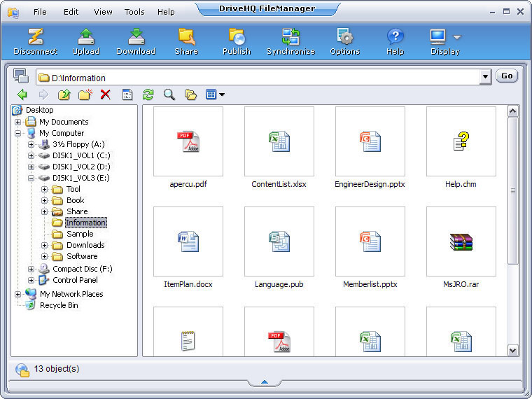Screen dimensions: 532x399
Task: Select Control Panel in tree
Action: tap(75, 280)
